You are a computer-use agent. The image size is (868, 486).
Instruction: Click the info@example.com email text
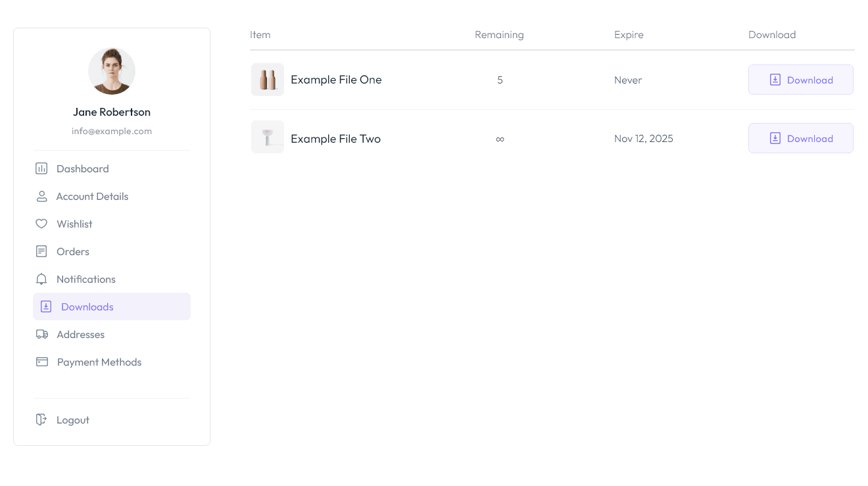pos(112,131)
